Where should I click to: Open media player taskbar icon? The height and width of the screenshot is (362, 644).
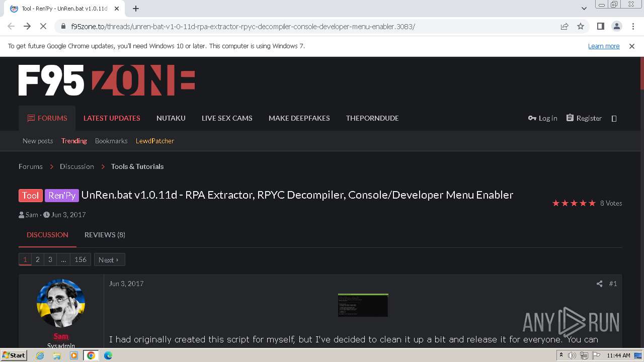tap(74, 355)
